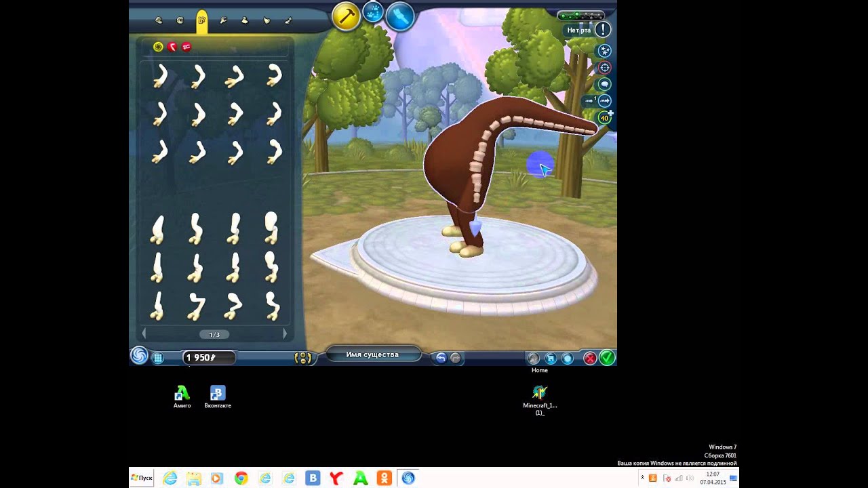Open the Вконтакте desktop shortcut

click(x=218, y=397)
